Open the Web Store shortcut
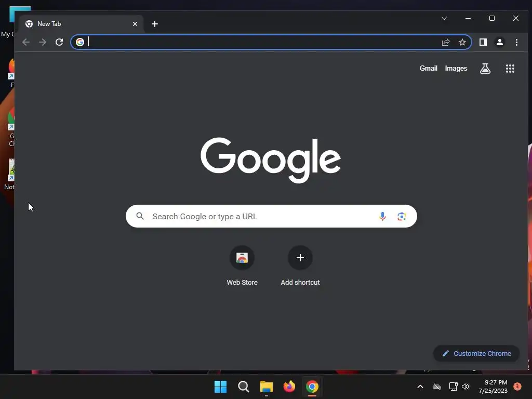532x399 pixels. (242, 267)
